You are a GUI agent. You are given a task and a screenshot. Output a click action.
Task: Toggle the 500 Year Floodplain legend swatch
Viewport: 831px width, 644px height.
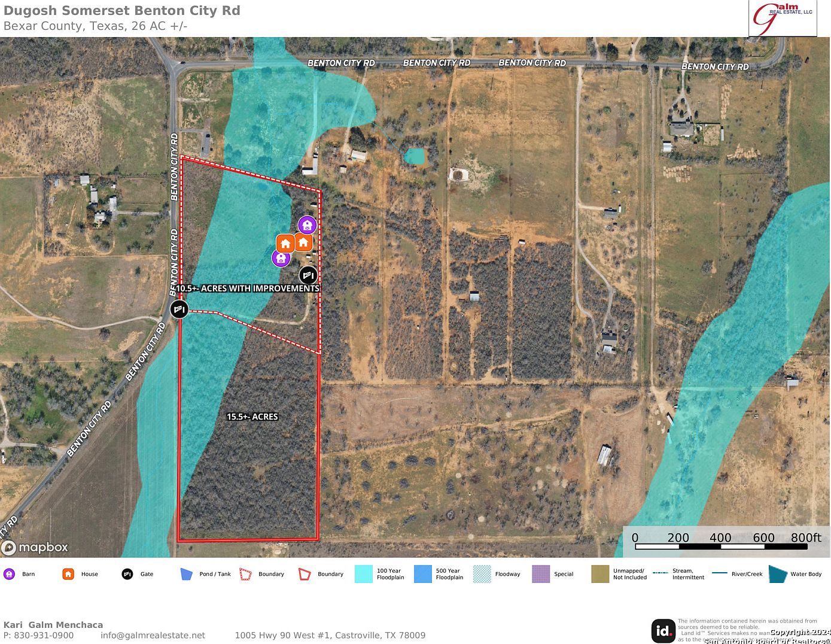(422, 573)
